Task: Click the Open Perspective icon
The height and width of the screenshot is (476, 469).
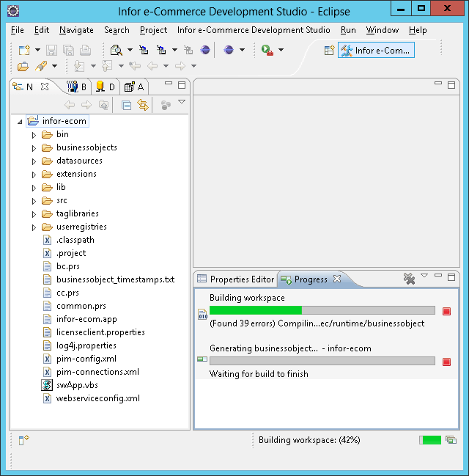Action: tap(329, 50)
